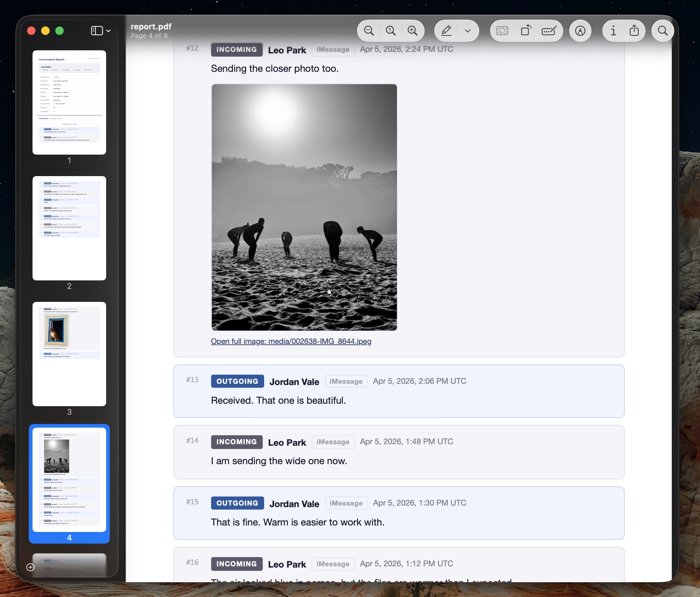Toggle the sidebar view button

[x=97, y=31]
